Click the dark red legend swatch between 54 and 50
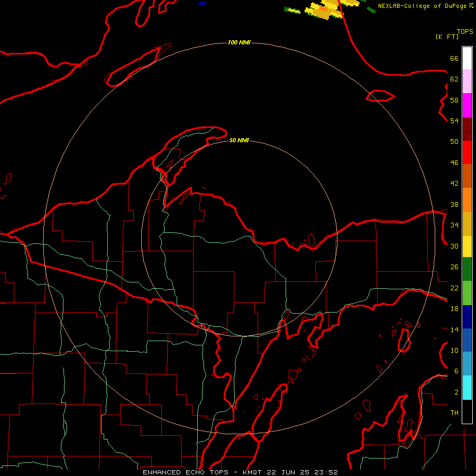The height and width of the screenshot is (476, 476). (467, 129)
